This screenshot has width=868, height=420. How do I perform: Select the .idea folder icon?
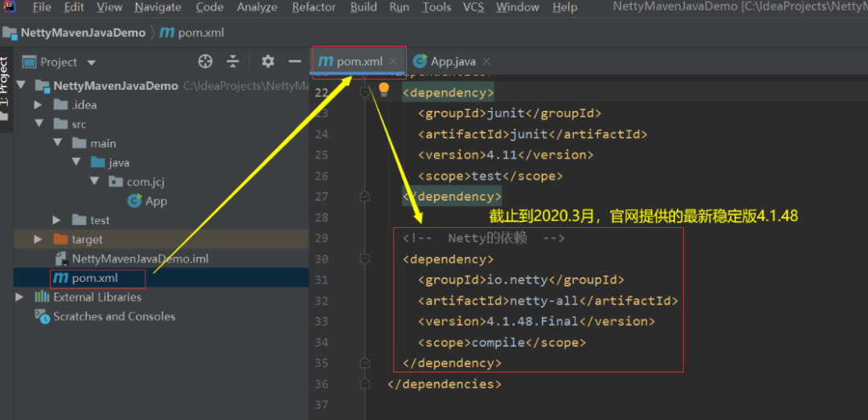tap(60, 104)
